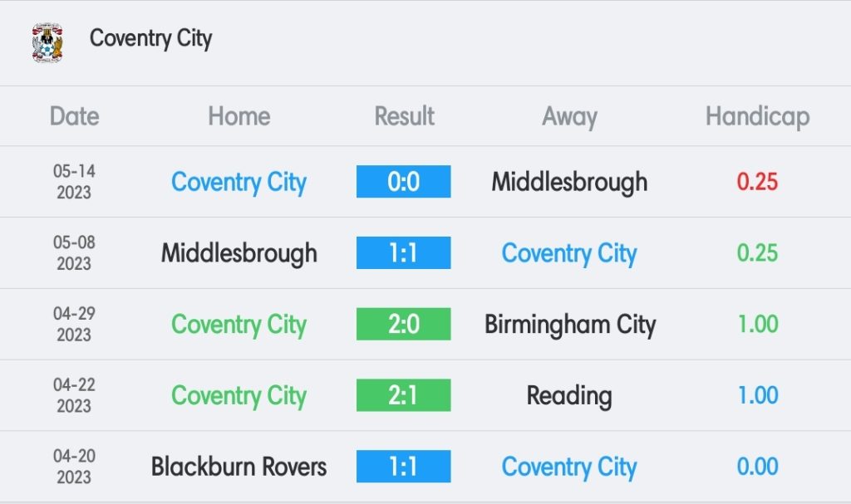Open the Reading team link
The height and width of the screenshot is (504, 851).
point(569,397)
